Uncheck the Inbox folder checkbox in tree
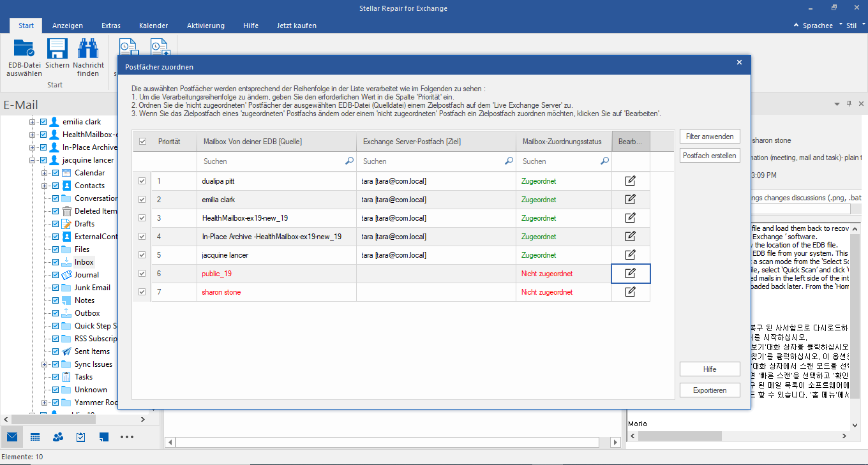Image resolution: width=868 pixels, height=465 pixels. coord(56,262)
